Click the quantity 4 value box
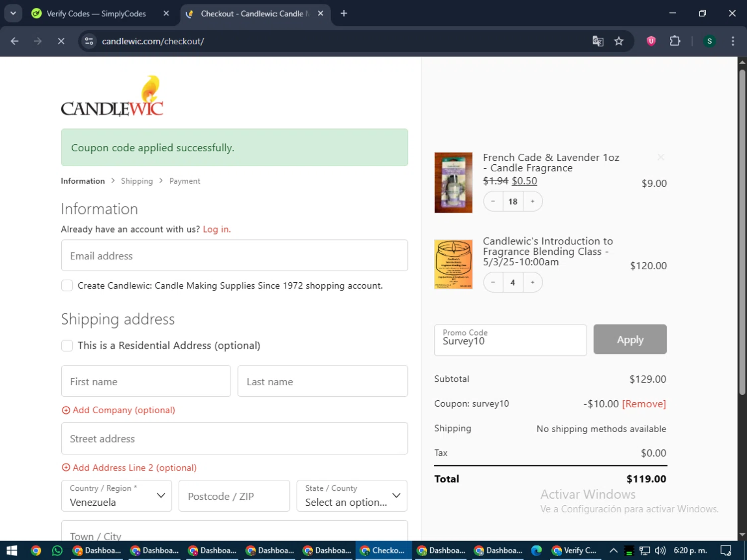This screenshot has height=560, width=747. [x=513, y=283]
